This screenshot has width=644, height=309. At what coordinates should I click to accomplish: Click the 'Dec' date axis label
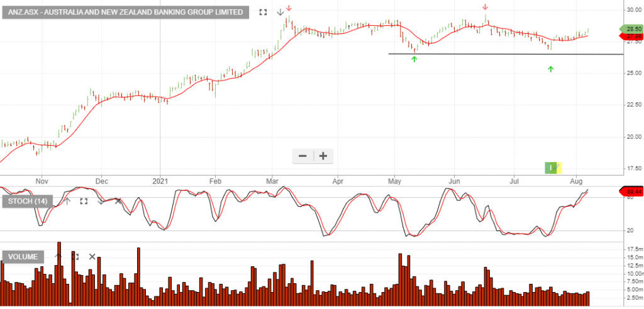101,180
